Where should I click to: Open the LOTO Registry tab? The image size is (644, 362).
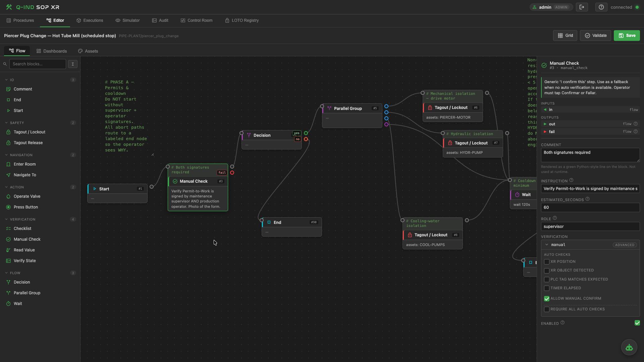pos(242,20)
